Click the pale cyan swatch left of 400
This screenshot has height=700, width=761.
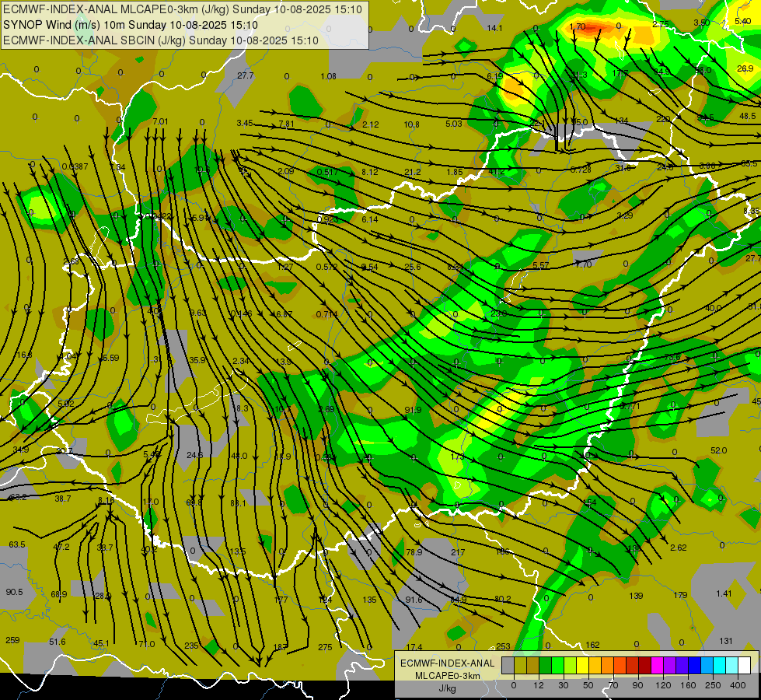[732, 665]
